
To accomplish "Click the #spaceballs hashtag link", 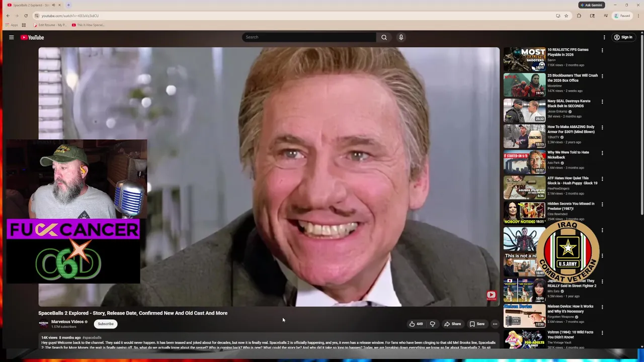I will coord(92,338).
